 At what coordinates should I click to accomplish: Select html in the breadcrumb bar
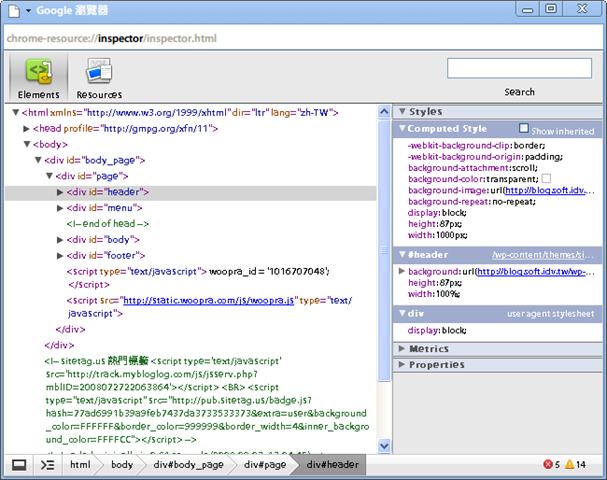(x=80, y=465)
